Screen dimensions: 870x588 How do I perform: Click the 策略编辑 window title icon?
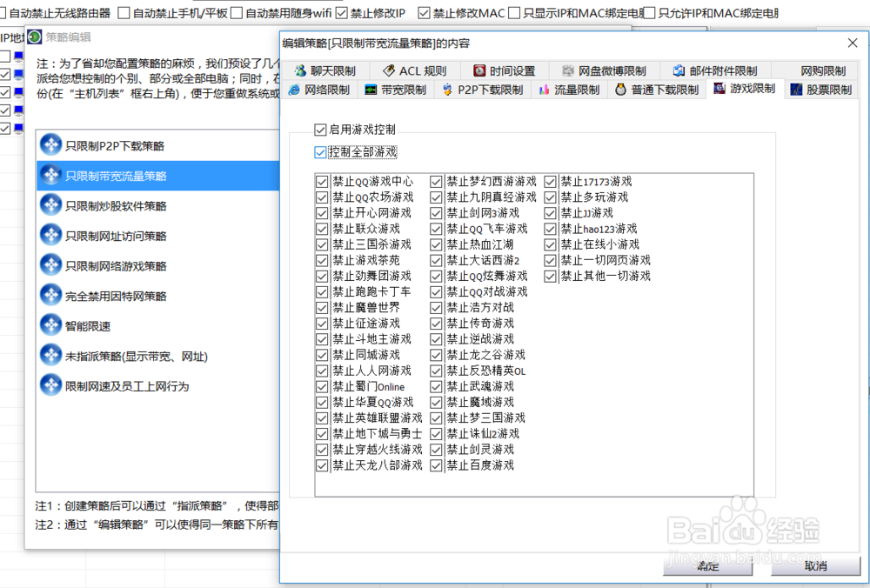click(x=35, y=37)
